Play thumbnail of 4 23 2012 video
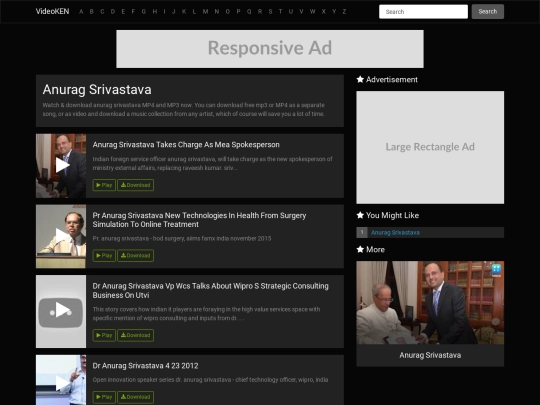Viewport: 540px width, 405px height. pos(61,380)
